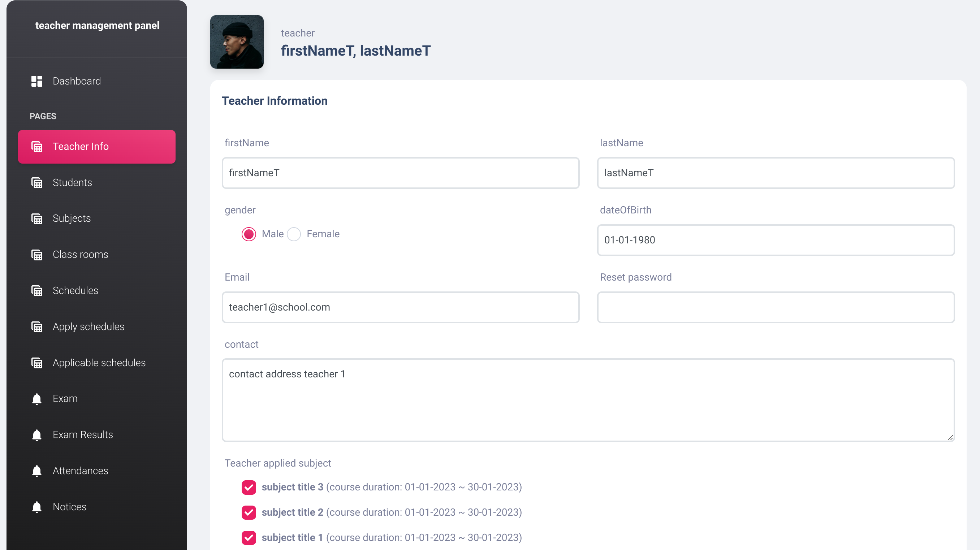
Task: Go to the Exam Results page
Action: [x=83, y=435]
